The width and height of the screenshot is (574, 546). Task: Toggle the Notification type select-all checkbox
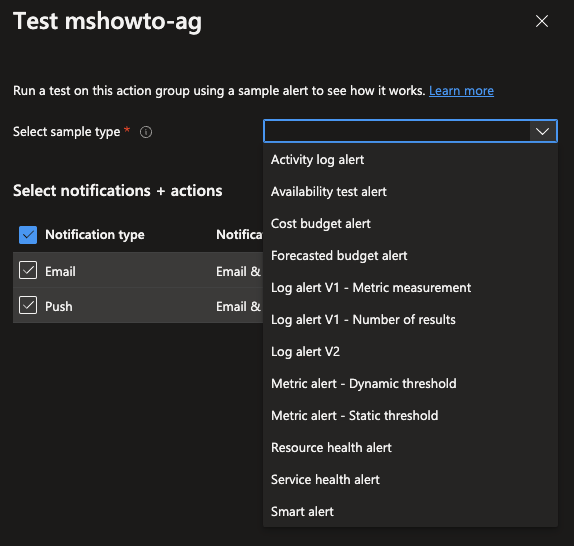28,235
